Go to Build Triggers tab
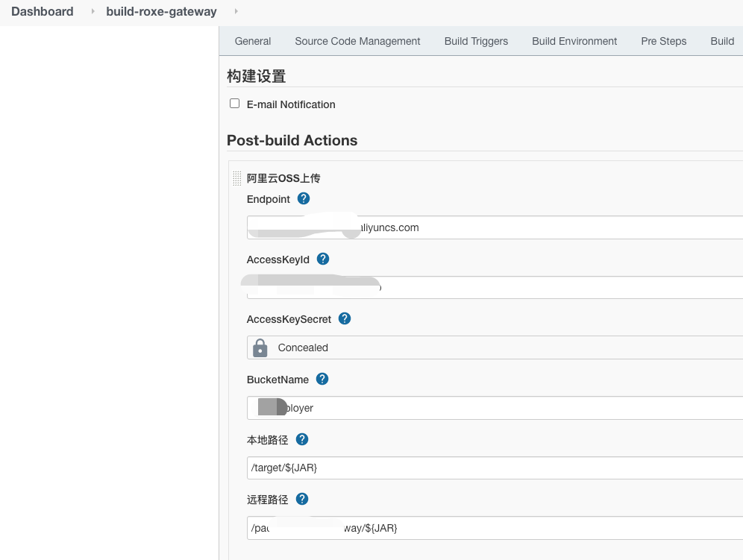The height and width of the screenshot is (560, 743). tap(476, 41)
